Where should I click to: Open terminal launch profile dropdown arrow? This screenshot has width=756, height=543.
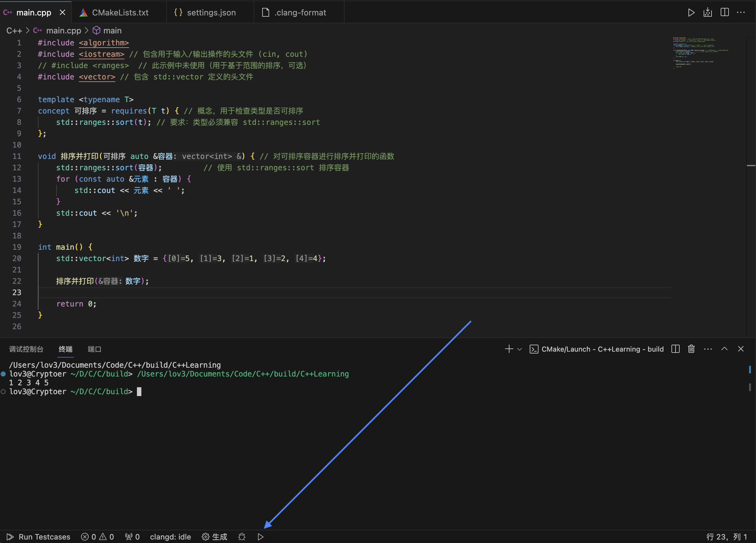coord(519,349)
